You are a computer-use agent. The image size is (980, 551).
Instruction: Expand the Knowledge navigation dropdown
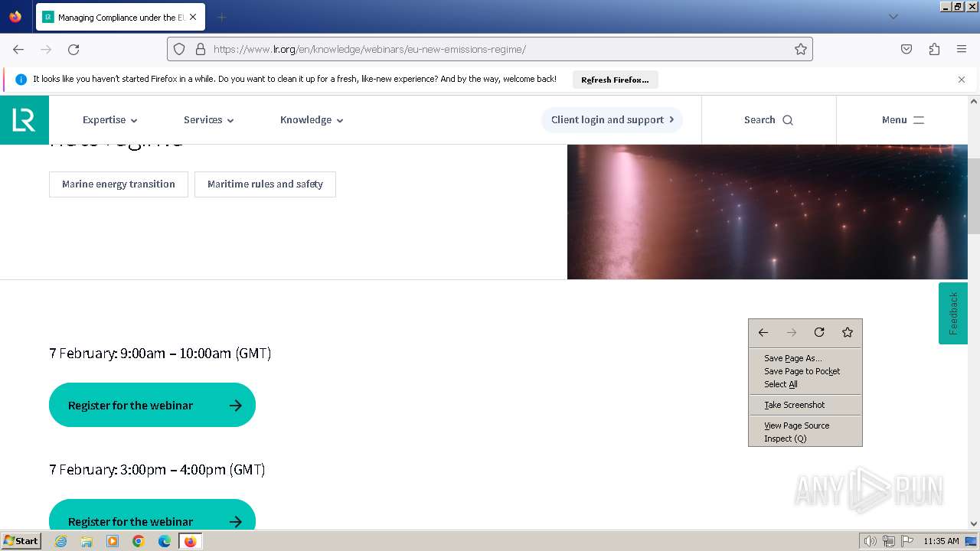[312, 120]
